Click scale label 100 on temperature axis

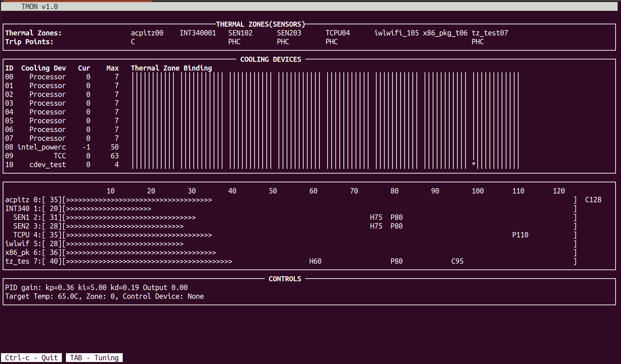pyautogui.click(x=478, y=191)
